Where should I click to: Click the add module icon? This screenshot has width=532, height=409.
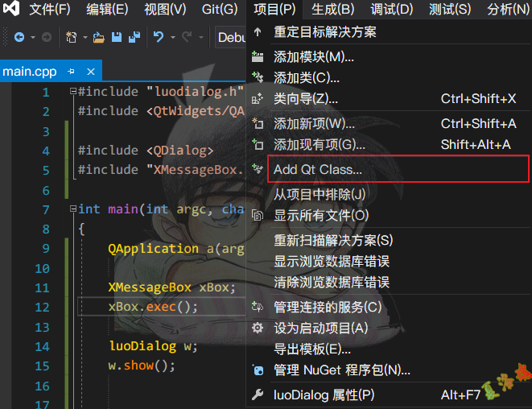point(258,56)
